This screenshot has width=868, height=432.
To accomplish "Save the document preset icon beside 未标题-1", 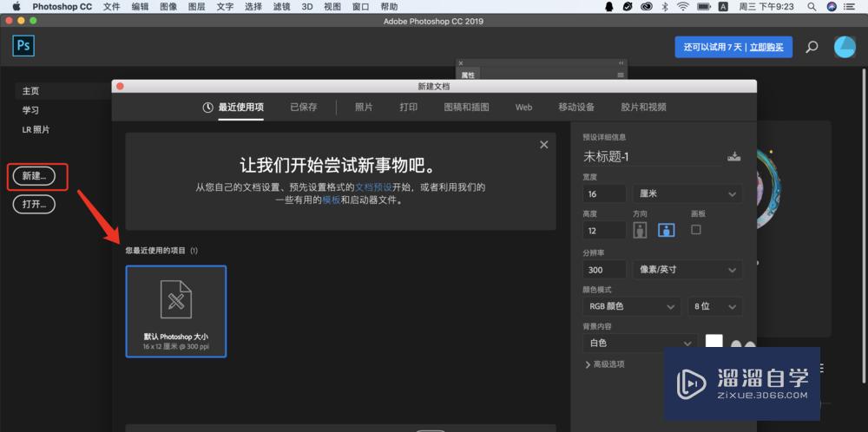I will click(734, 156).
